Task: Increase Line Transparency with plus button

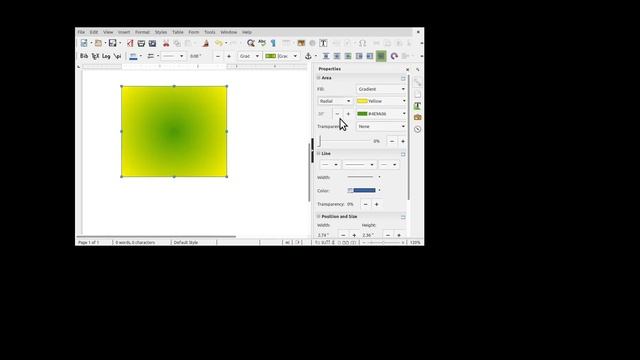Action: (376, 204)
